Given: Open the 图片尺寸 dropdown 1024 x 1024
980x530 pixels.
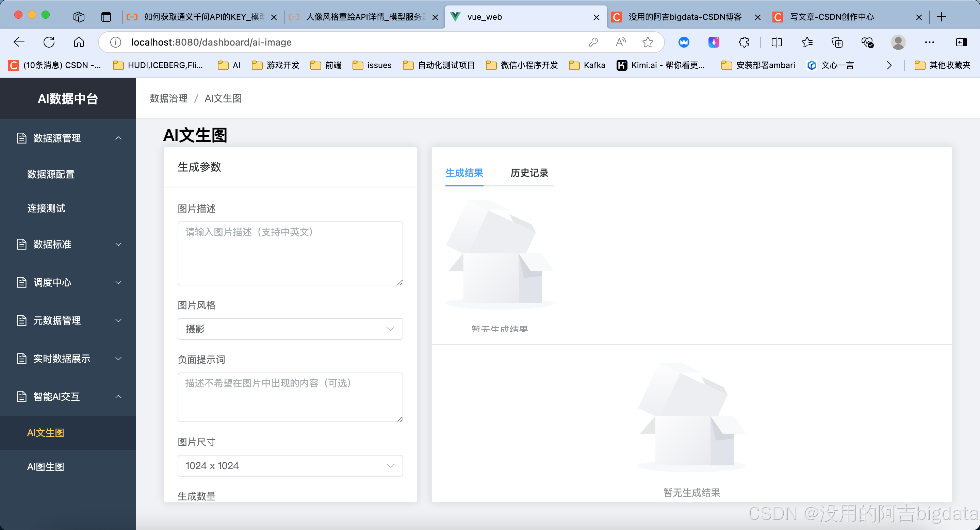Looking at the screenshot, I should (290, 466).
